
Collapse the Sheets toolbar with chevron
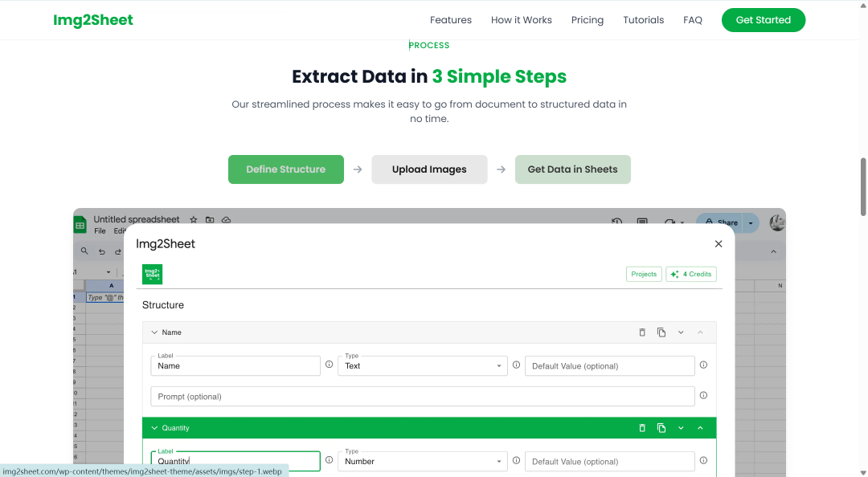pyautogui.click(x=773, y=252)
